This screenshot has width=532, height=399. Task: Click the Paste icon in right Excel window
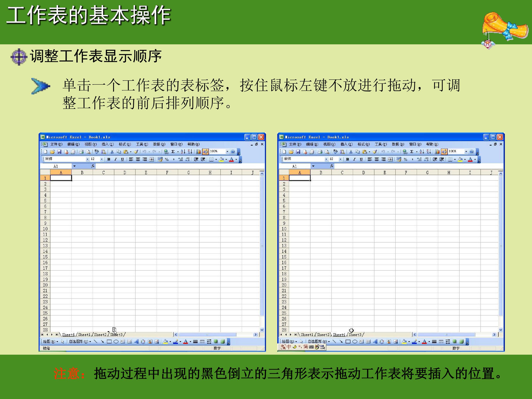[364, 152]
